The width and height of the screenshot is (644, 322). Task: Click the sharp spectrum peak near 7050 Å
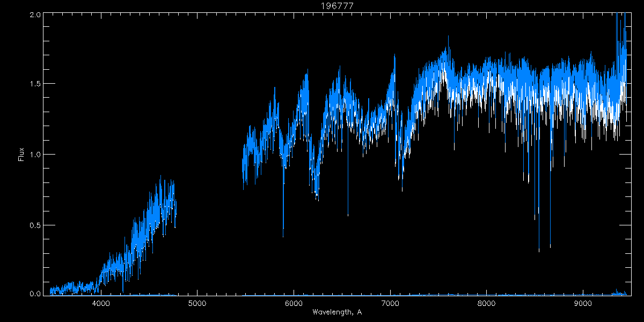pos(395,55)
